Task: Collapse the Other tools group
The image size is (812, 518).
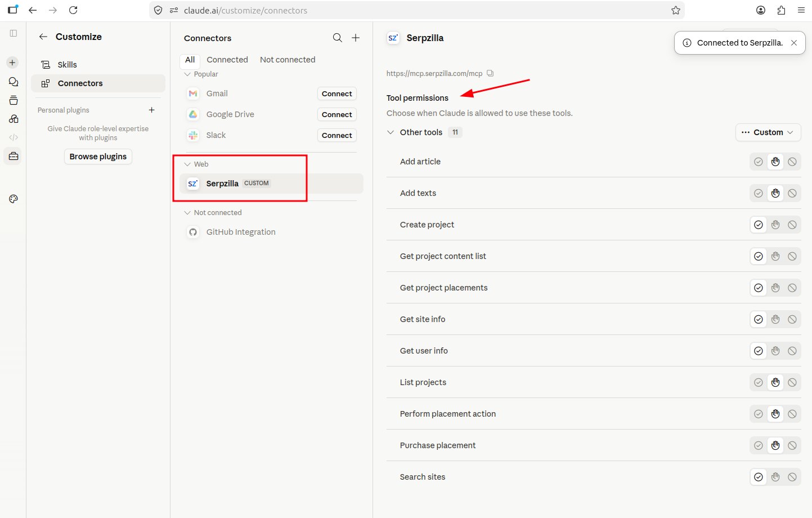Action: (391, 132)
